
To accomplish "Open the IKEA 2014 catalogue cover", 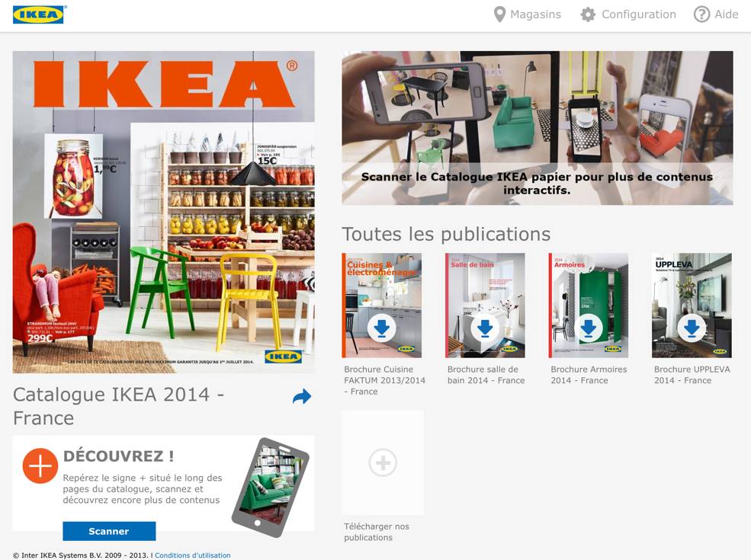I will pyautogui.click(x=164, y=212).
